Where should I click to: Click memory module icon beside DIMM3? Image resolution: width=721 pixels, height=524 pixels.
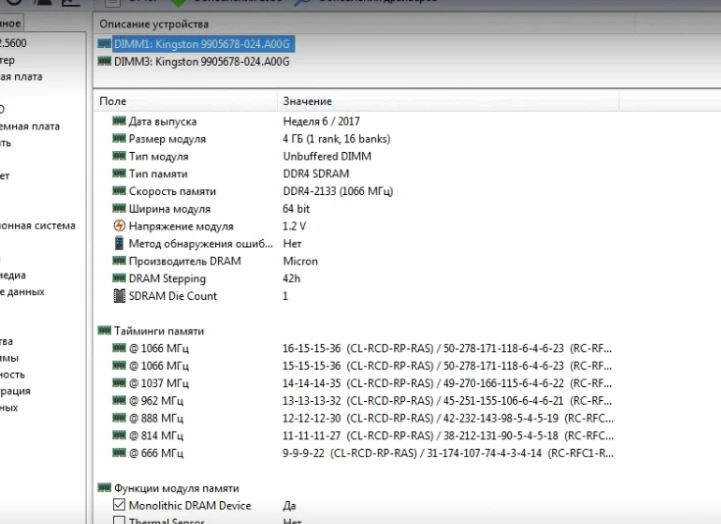click(x=104, y=61)
